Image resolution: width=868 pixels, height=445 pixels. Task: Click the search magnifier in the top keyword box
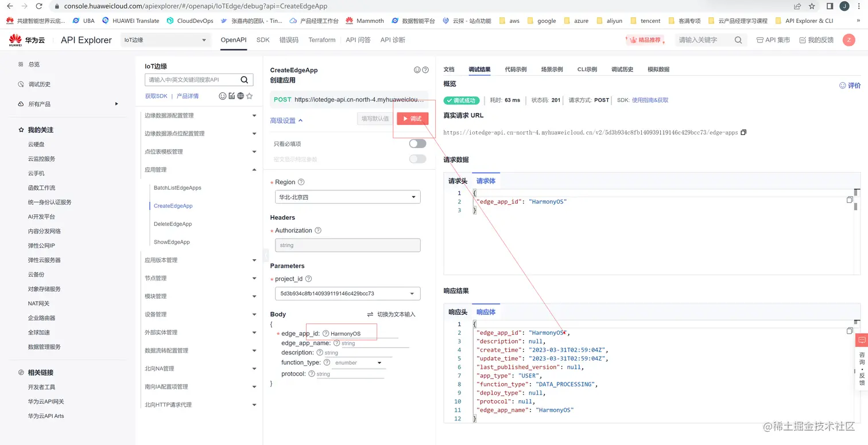click(x=738, y=40)
